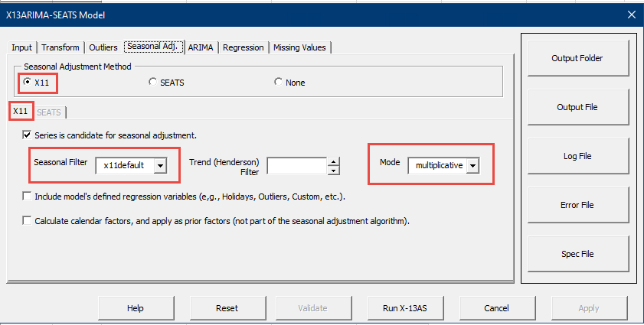Select the X11 sub-tab
The height and width of the screenshot is (325, 644).
[x=21, y=111]
